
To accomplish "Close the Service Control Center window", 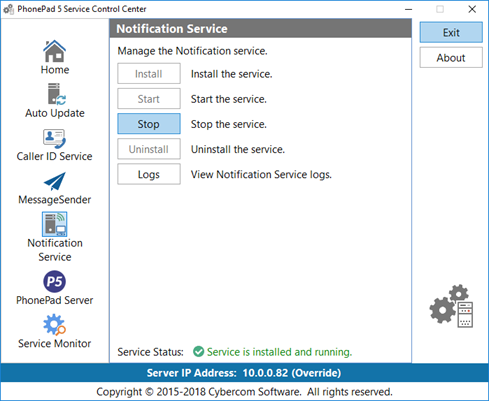I will [472, 9].
